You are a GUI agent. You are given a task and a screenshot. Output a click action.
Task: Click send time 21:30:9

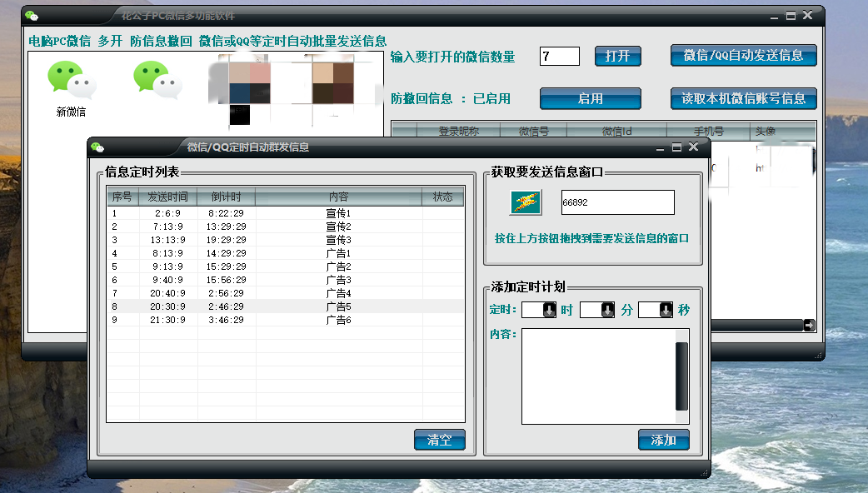pyautogui.click(x=167, y=319)
